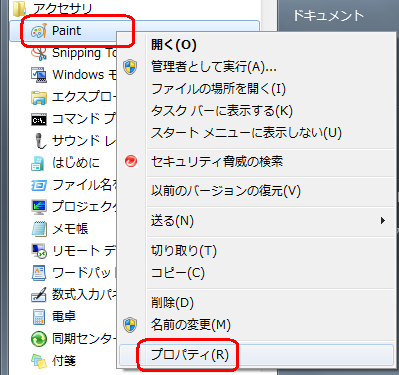This screenshot has height=375, width=399.
Task: Click the エクスプローラー folder icon
Action: coord(39,97)
